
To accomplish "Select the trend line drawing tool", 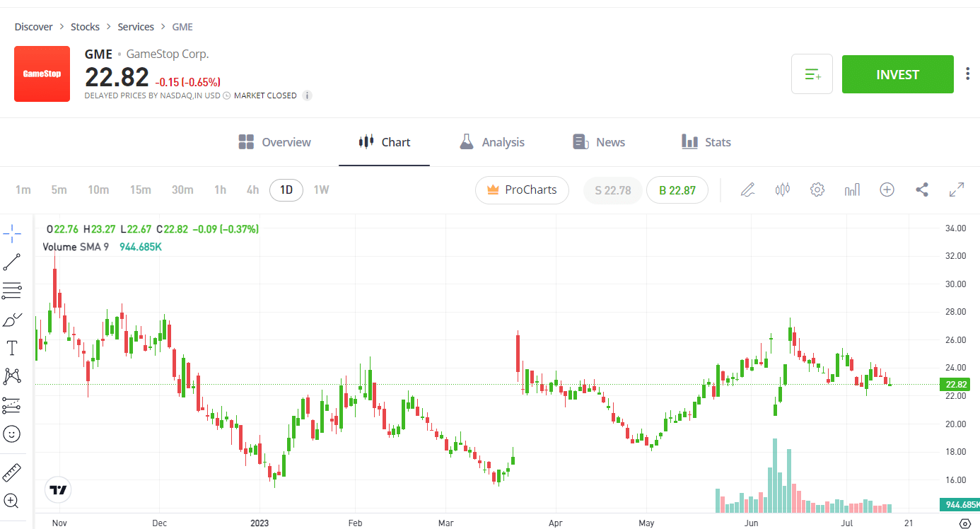I will [12, 262].
